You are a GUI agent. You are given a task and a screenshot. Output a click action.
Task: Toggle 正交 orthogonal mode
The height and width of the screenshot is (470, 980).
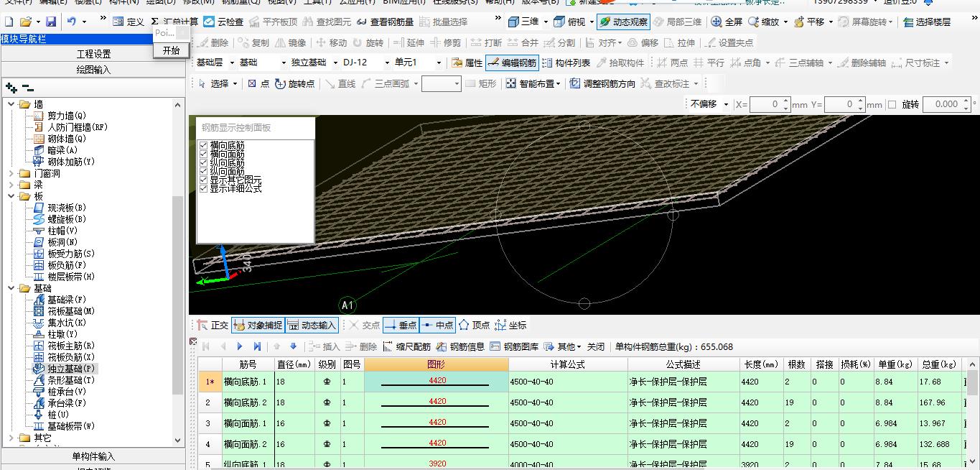coord(212,326)
